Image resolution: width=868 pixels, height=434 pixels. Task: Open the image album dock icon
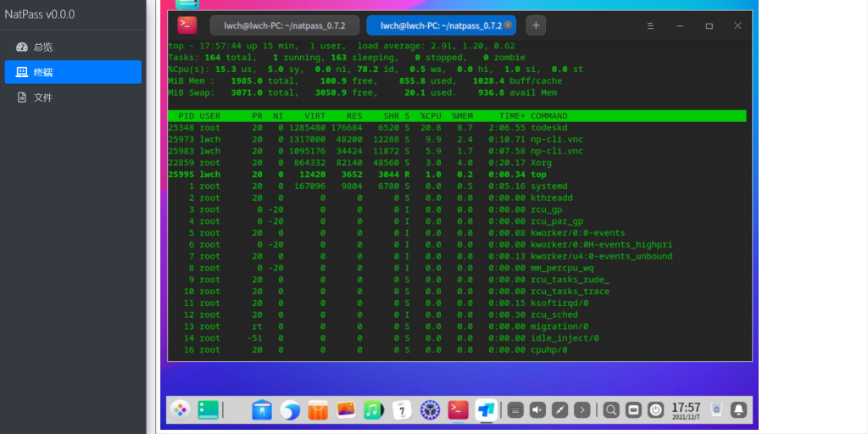346,410
